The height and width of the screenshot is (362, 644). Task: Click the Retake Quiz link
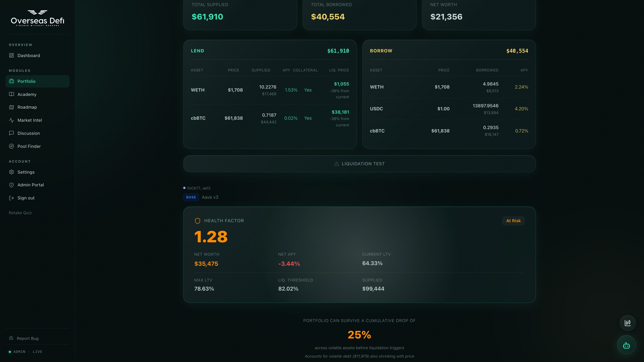20,213
